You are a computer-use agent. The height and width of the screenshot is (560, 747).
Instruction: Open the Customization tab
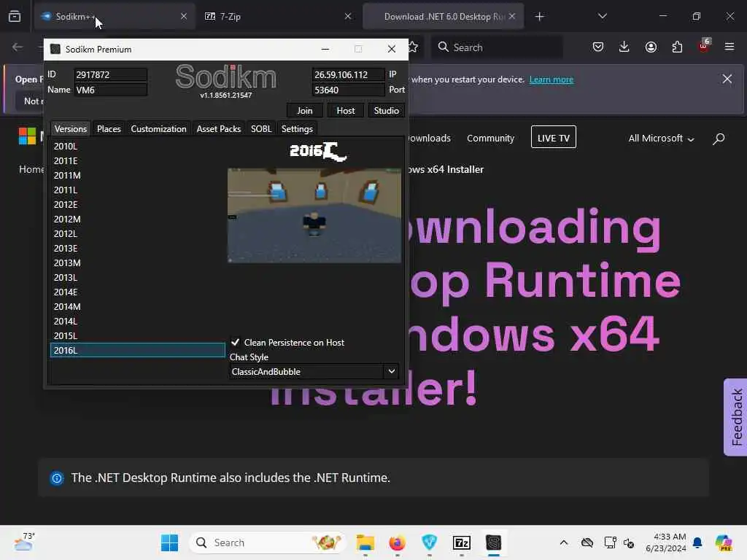158,128
